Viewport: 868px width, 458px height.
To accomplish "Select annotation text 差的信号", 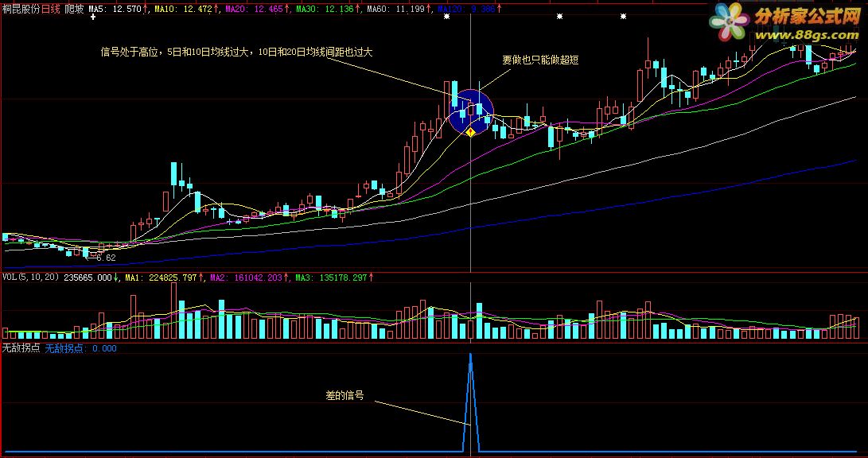I will (x=344, y=395).
